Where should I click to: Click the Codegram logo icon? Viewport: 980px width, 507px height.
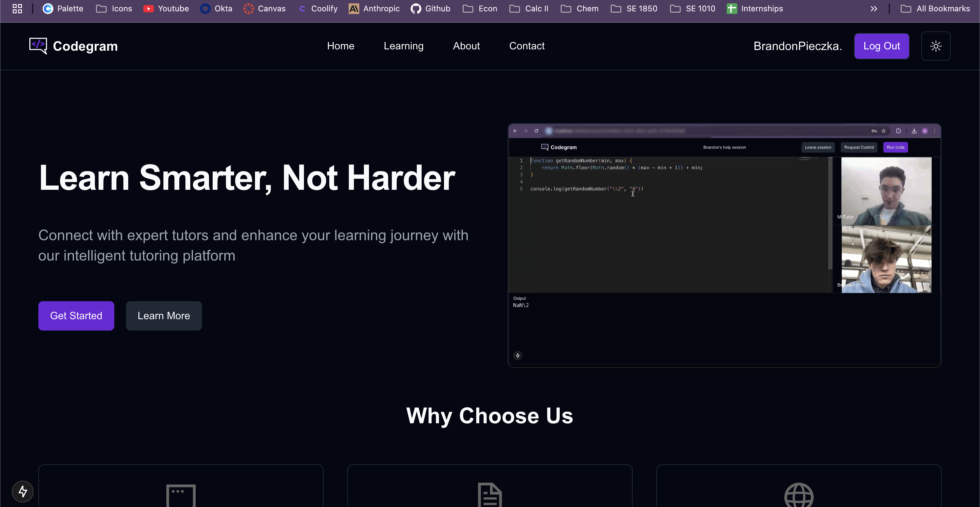(x=38, y=46)
